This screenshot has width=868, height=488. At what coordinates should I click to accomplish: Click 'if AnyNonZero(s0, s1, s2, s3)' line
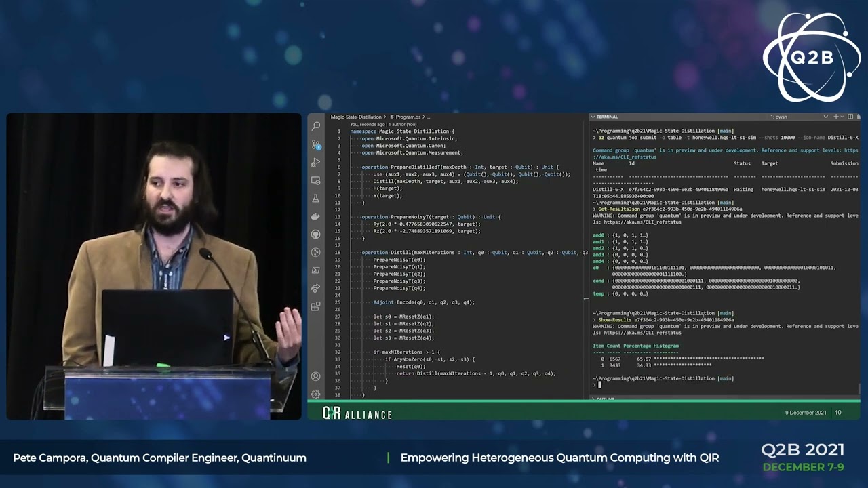click(x=430, y=359)
